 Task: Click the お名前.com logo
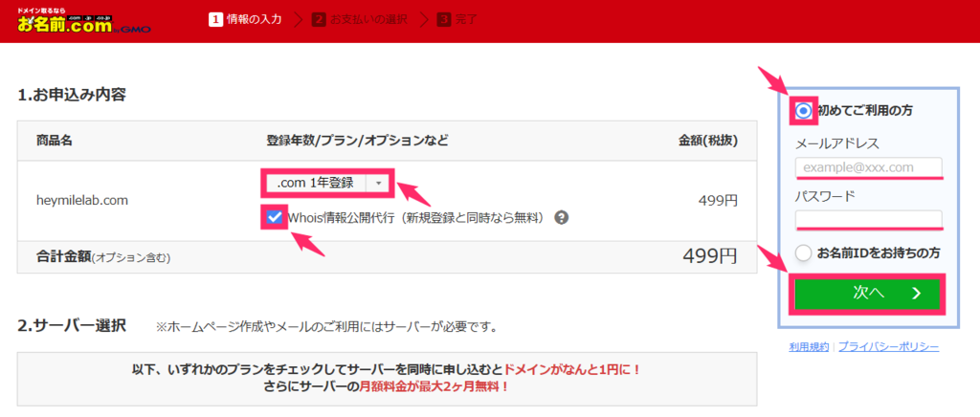click(x=85, y=21)
